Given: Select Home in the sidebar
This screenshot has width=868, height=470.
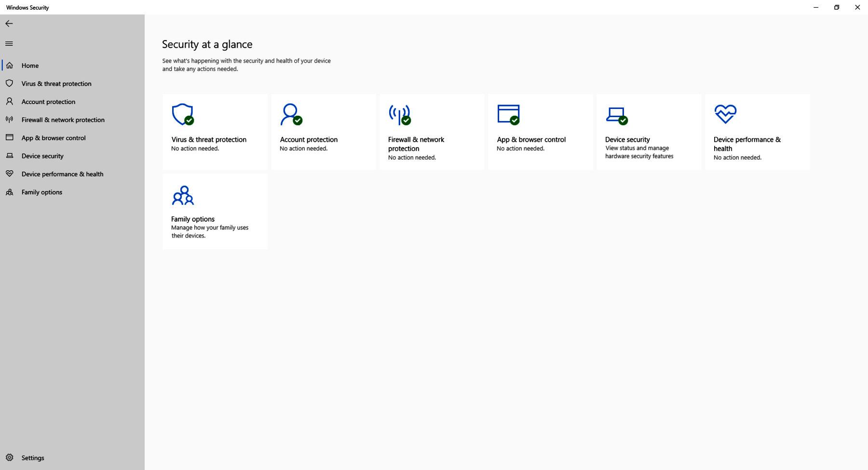Looking at the screenshot, I should (30, 66).
